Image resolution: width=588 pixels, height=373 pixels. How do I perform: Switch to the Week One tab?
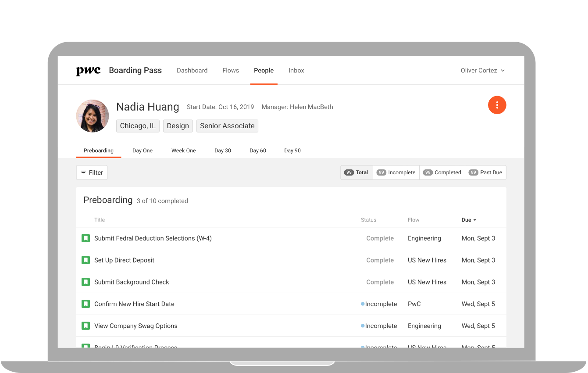tap(183, 151)
